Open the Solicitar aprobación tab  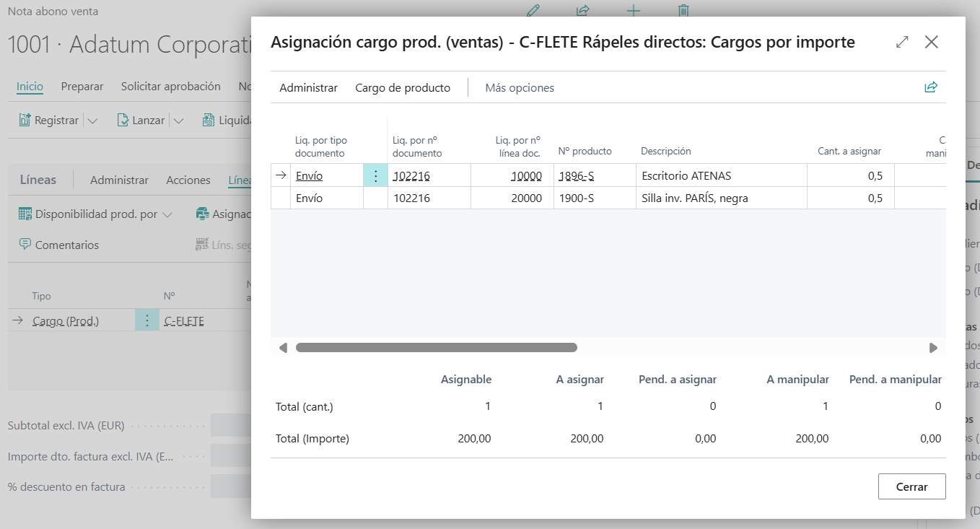[x=171, y=87]
